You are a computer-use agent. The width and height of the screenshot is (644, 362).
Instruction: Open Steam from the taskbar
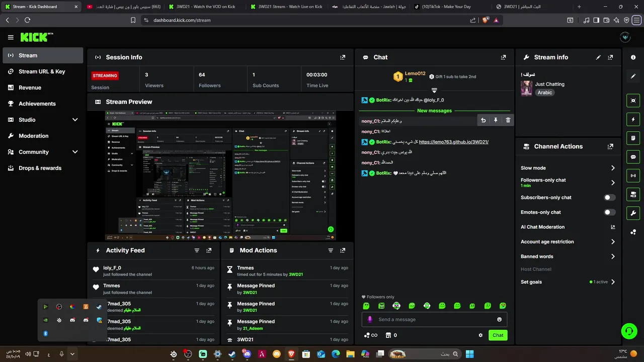pos(232,354)
